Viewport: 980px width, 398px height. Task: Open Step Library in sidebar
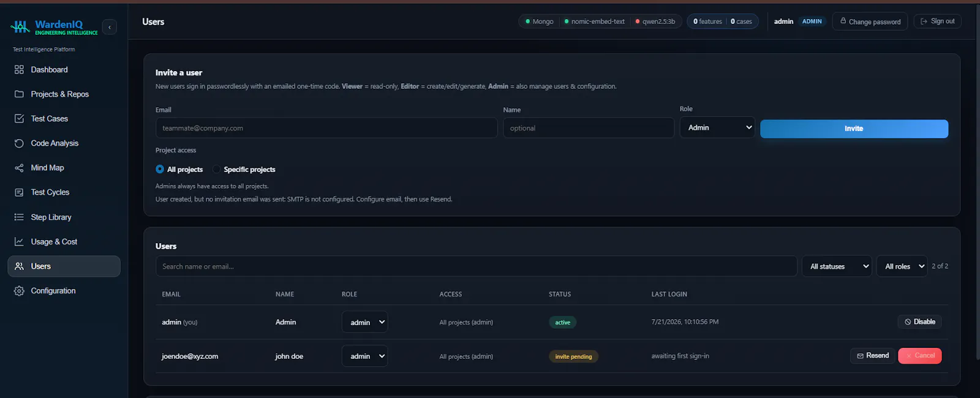tap(64, 217)
